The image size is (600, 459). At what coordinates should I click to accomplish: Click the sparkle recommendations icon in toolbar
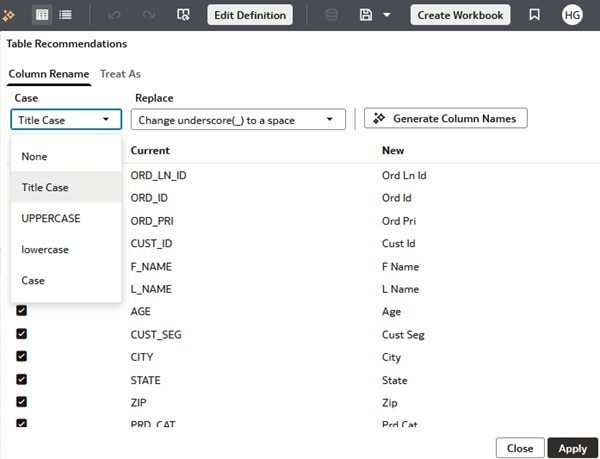[10, 15]
